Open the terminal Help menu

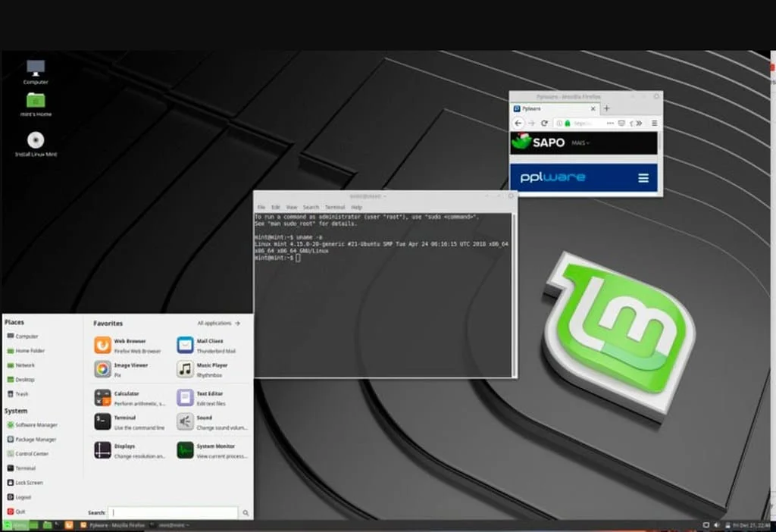pos(356,208)
